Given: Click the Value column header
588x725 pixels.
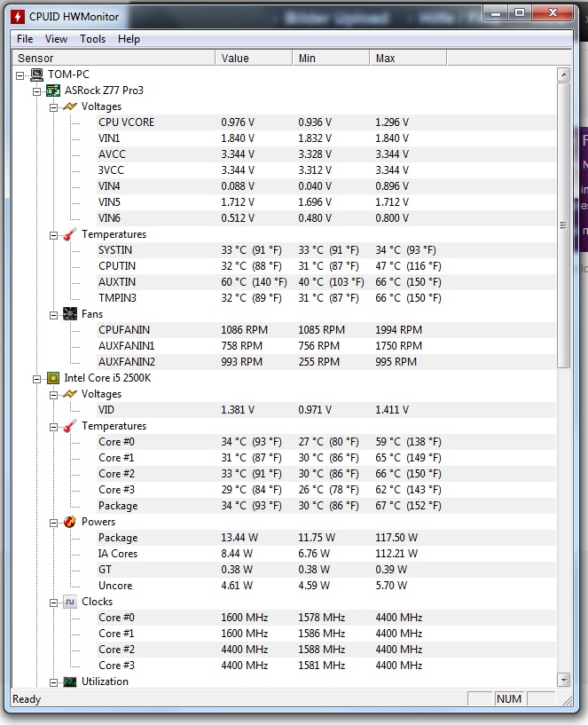Looking at the screenshot, I should [254, 59].
